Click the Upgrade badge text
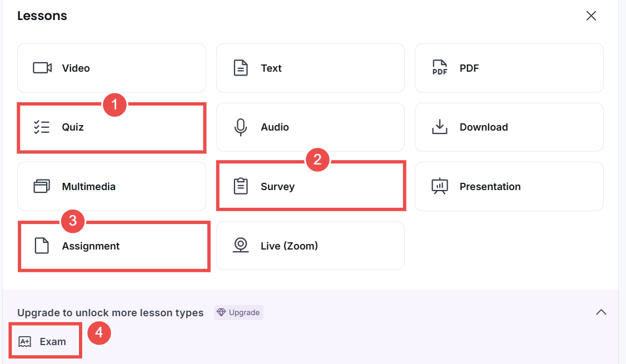Screen dimensions: 626x364 244,312
